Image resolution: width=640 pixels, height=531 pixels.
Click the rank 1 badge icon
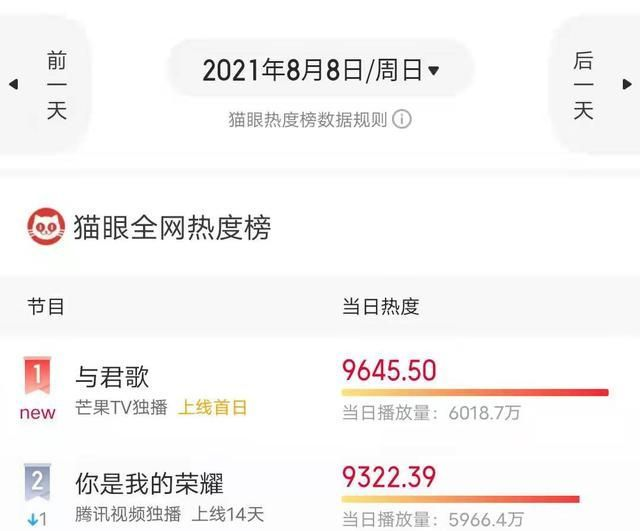point(37,376)
